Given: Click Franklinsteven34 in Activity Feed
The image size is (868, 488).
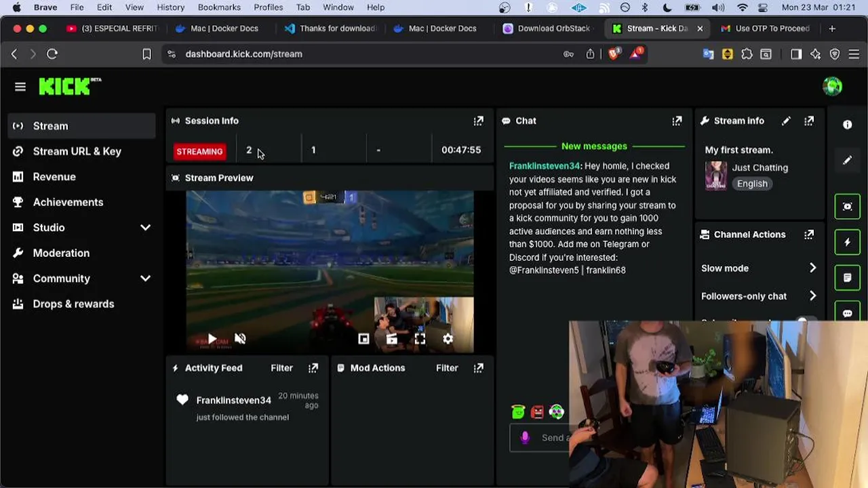Looking at the screenshot, I should click(x=233, y=401).
